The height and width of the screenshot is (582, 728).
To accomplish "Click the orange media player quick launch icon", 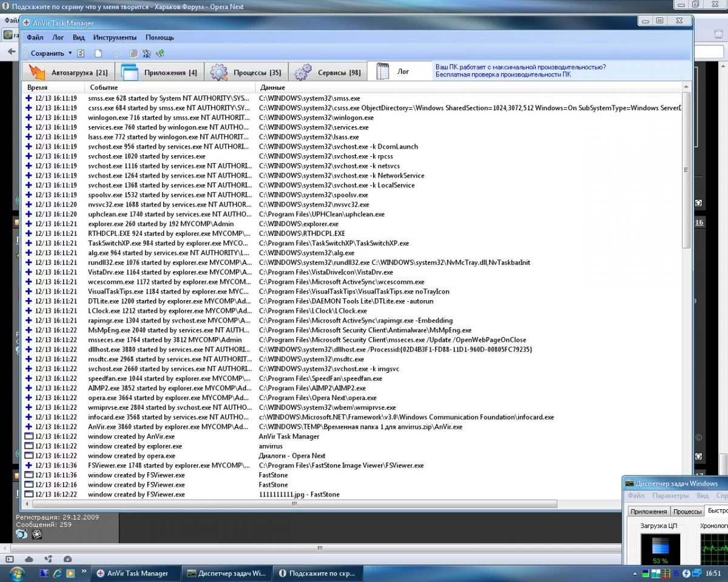I will tap(70, 573).
